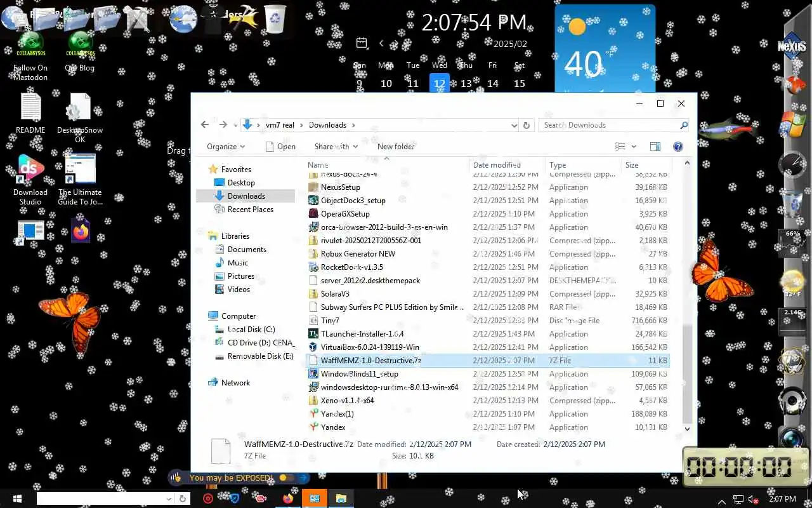Go back in Explorer
812x508 pixels.
tap(204, 125)
